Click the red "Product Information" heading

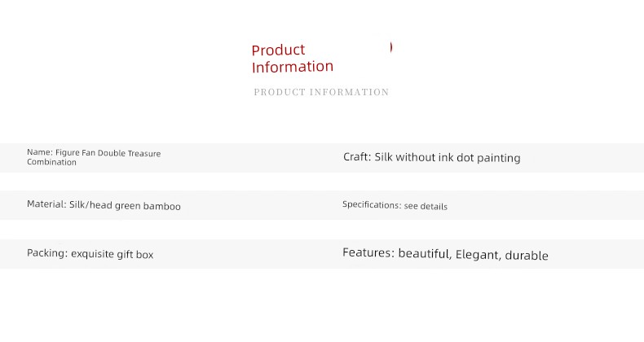[x=292, y=59]
